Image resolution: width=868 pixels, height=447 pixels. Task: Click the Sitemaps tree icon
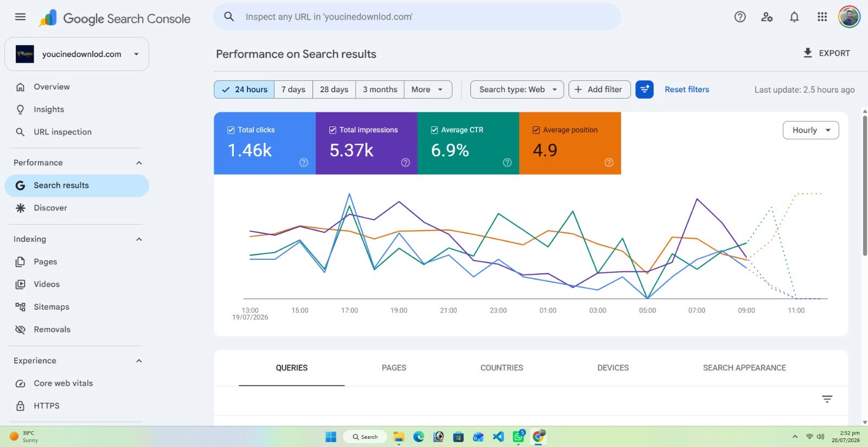[x=21, y=307]
